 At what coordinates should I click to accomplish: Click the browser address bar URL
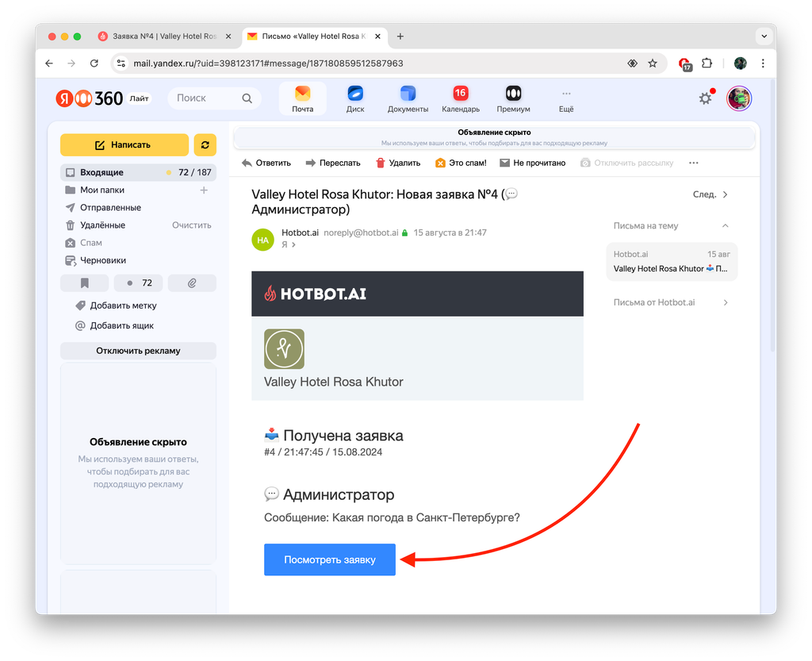[x=268, y=63]
